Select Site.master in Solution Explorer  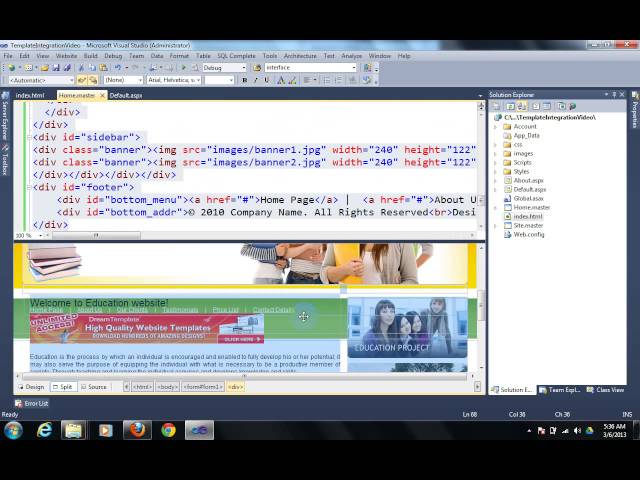pos(528,226)
